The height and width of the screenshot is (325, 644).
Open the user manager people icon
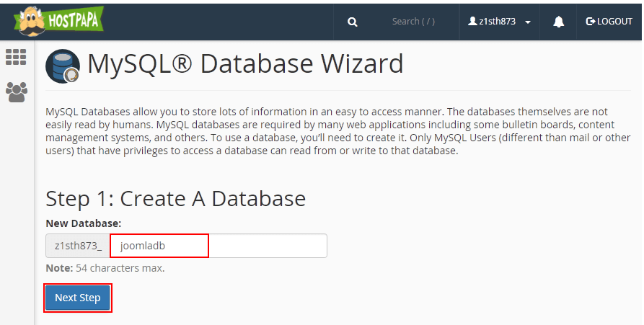tap(17, 92)
